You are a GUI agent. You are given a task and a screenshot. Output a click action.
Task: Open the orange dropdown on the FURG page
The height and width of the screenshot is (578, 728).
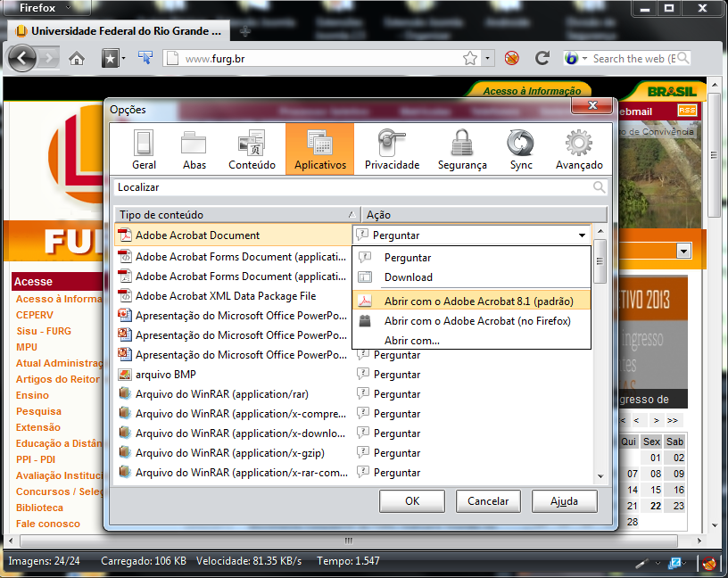pos(683,252)
